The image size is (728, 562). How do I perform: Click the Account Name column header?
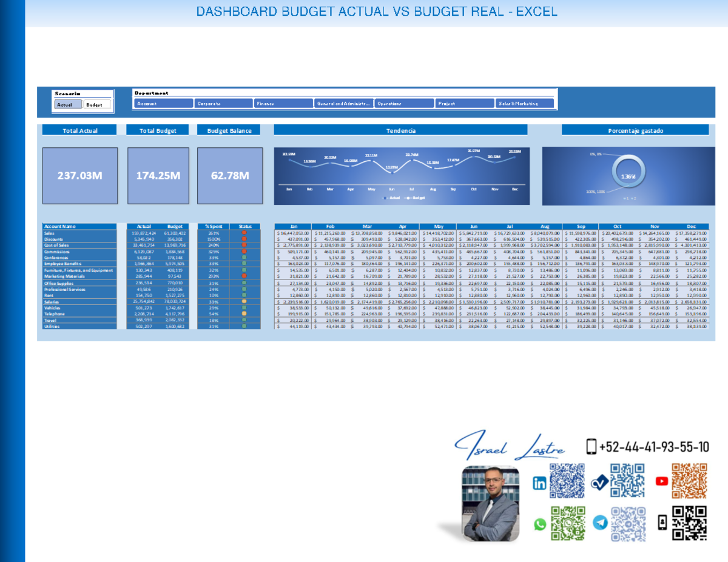pyautogui.click(x=79, y=226)
